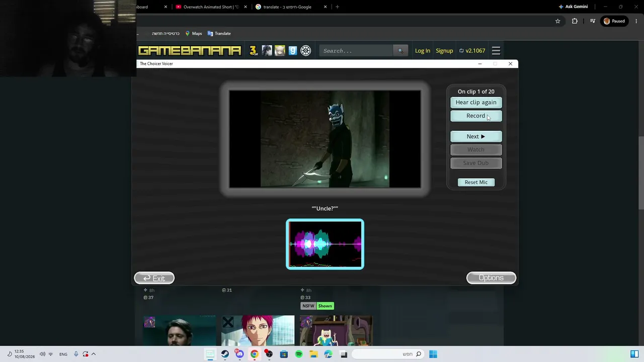Image resolution: width=644 pixels, height=362 pixels.
Task: Click the greyed-out Save Dub button
Action: pyautogui.click(x=476, y=163)
